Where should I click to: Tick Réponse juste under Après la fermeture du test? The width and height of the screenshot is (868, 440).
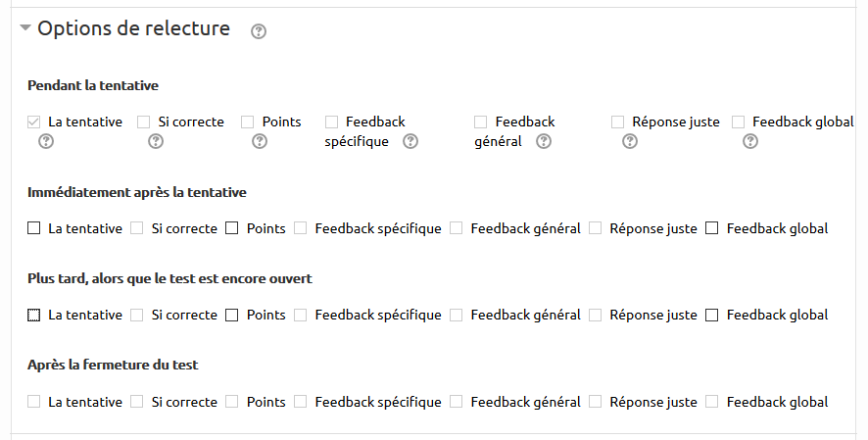(x=596, y=402)
